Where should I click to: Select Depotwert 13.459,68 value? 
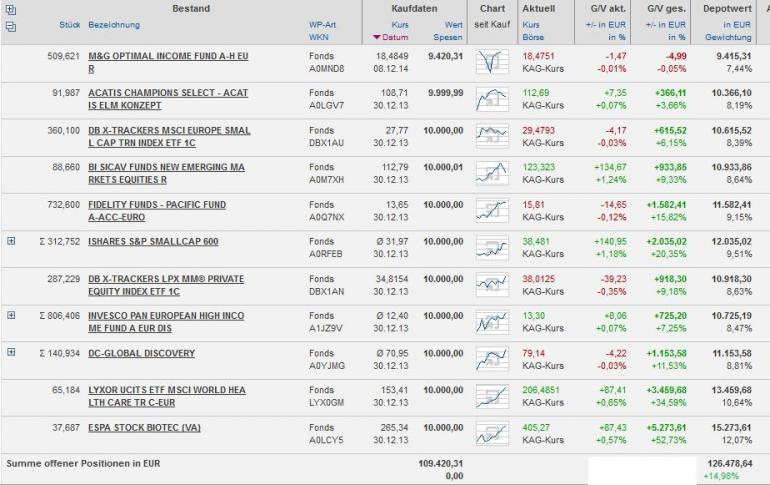(731, 390)
